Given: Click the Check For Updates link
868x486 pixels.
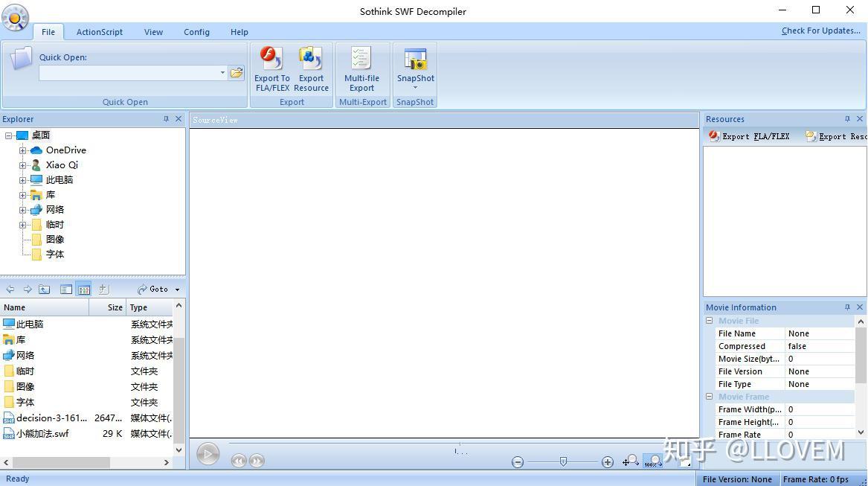Looking at the screenshot, I should click(821, 31).
